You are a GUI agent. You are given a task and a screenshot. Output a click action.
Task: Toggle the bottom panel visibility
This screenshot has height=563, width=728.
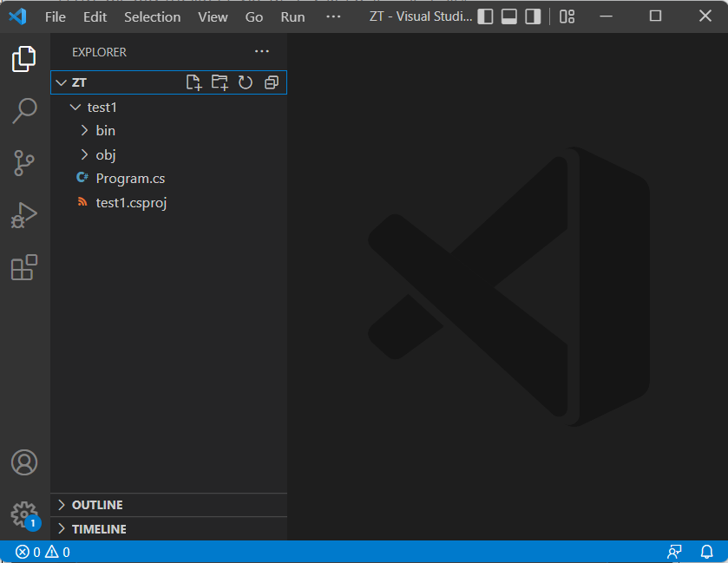[509, 16]
